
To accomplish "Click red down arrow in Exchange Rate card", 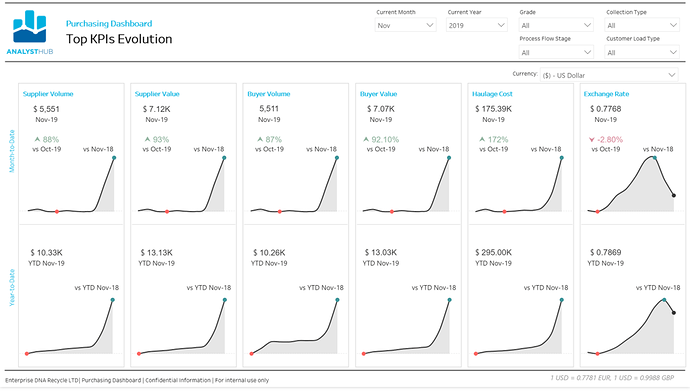I will click(x=591, y=139).
